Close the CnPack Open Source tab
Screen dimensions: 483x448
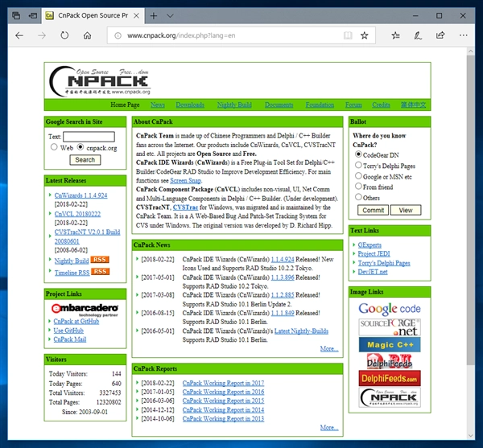[x=136, y=16]
